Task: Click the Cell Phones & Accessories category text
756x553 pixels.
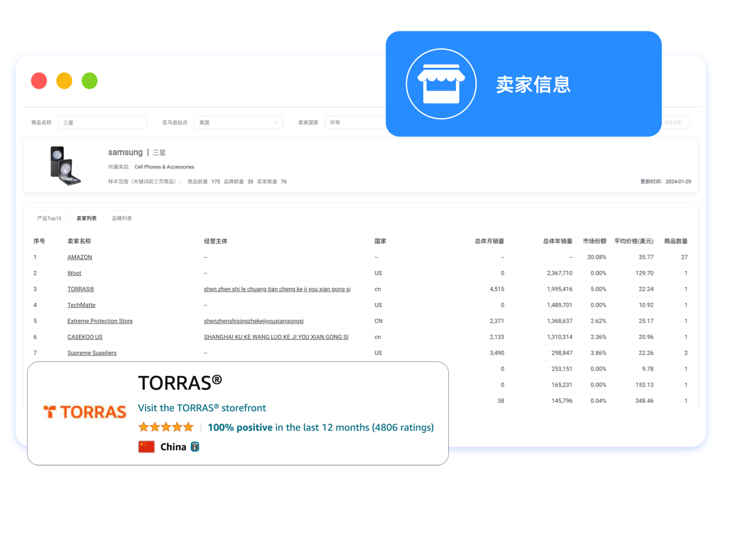Action: (165, 167)
